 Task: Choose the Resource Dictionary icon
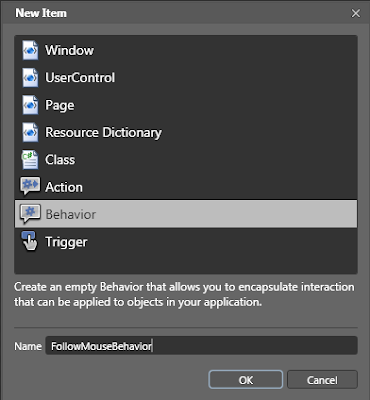[30, 132]
